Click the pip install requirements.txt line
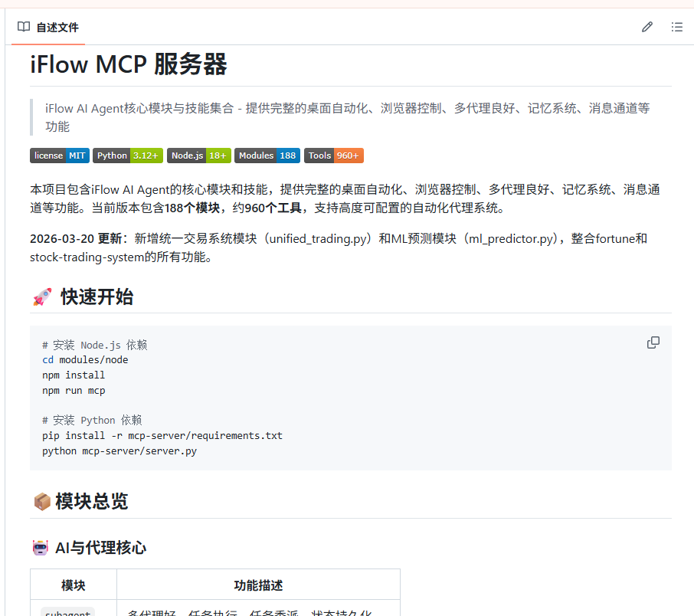Screen dimensions: 694x616 tap(162, 435)
